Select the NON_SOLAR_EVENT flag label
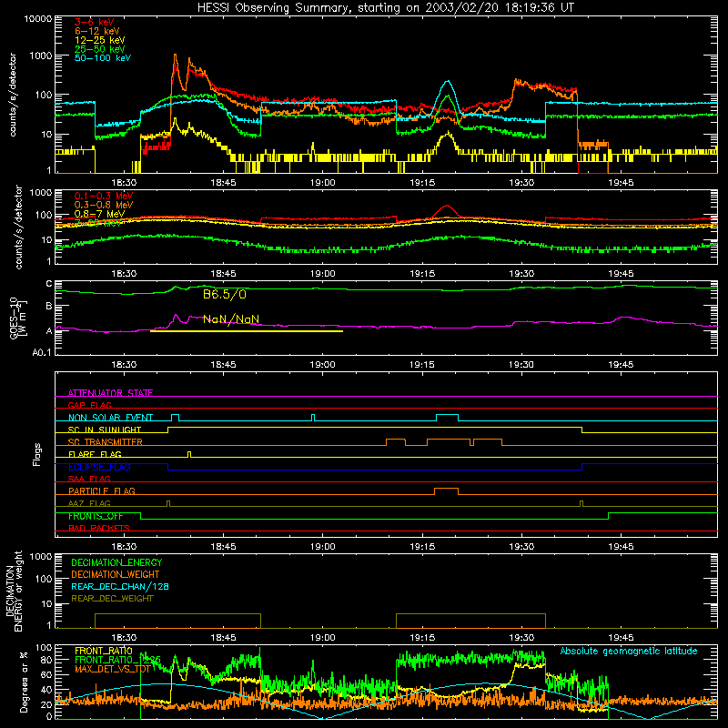The height and width of the screenshot is (728, 728). (110, 418)
